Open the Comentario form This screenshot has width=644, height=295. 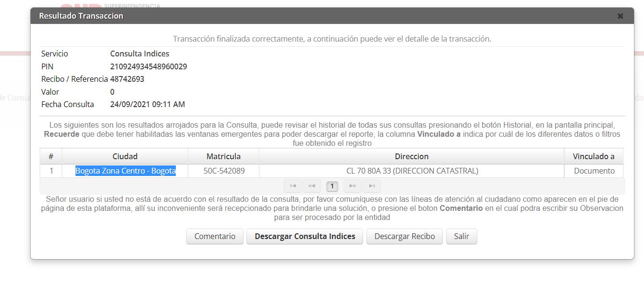(x=215, y=236)
